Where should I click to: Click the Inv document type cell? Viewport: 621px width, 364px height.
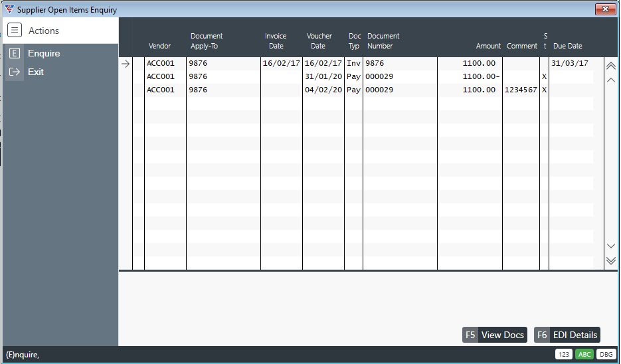pyautogui.click(x=353, y=63)
